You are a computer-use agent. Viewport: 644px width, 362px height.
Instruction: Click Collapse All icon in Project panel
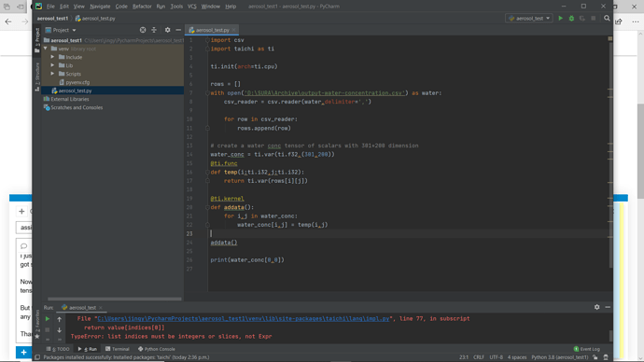[x=154, y=30]
